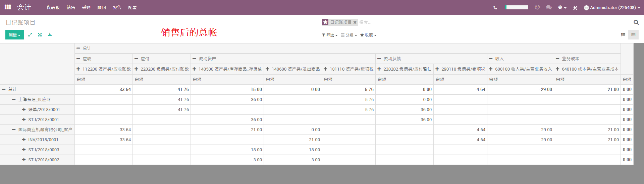This screenshot has width=644, height=184.
Task: Open the 测量 measures dropdown
Action: [x=14, y=35]
